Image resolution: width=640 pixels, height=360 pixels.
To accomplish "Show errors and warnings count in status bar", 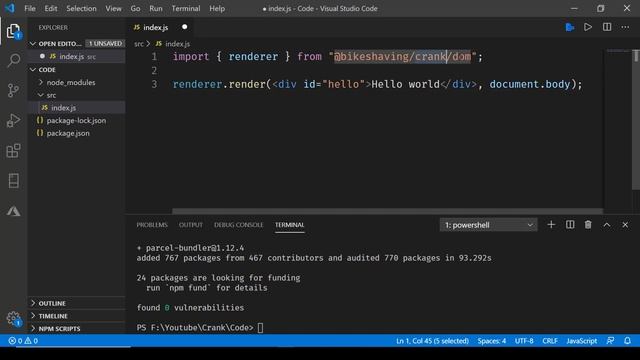I will (x=23, y=341).
